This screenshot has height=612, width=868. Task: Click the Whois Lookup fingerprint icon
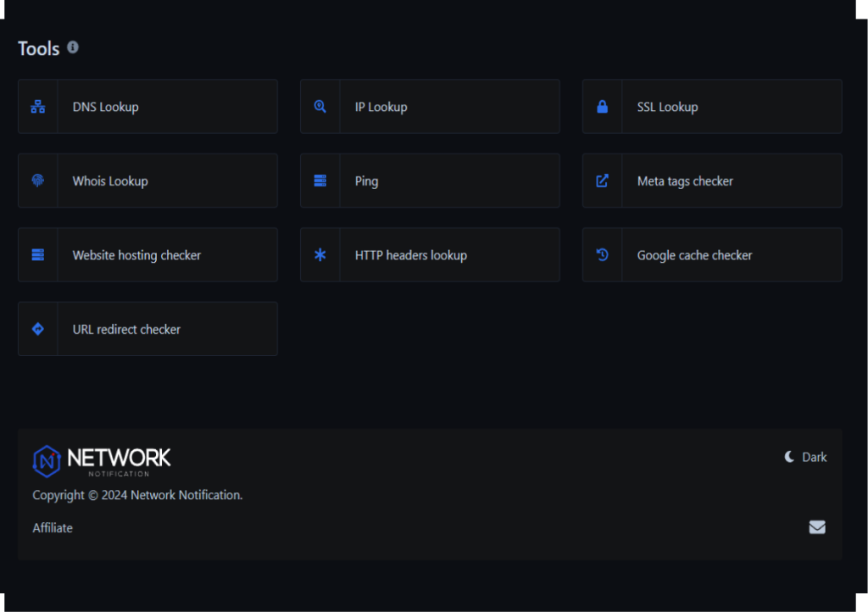pos(37,181)
